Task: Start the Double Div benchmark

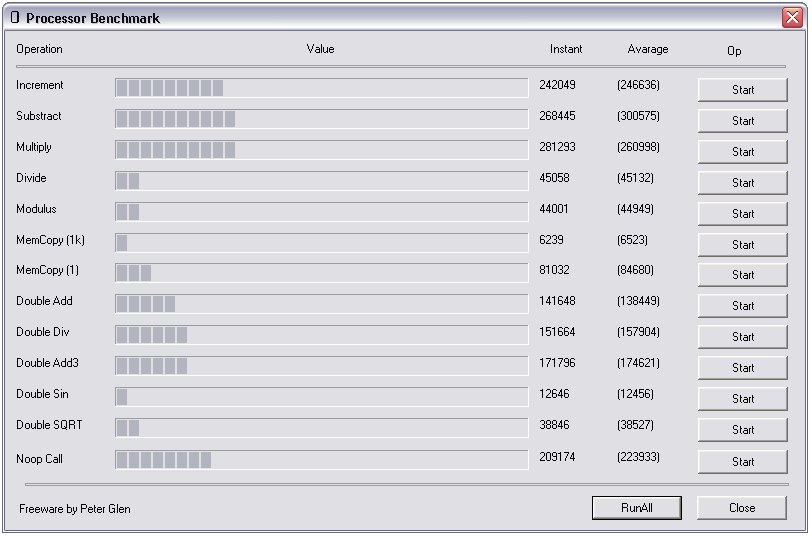Action: [742, 337]
